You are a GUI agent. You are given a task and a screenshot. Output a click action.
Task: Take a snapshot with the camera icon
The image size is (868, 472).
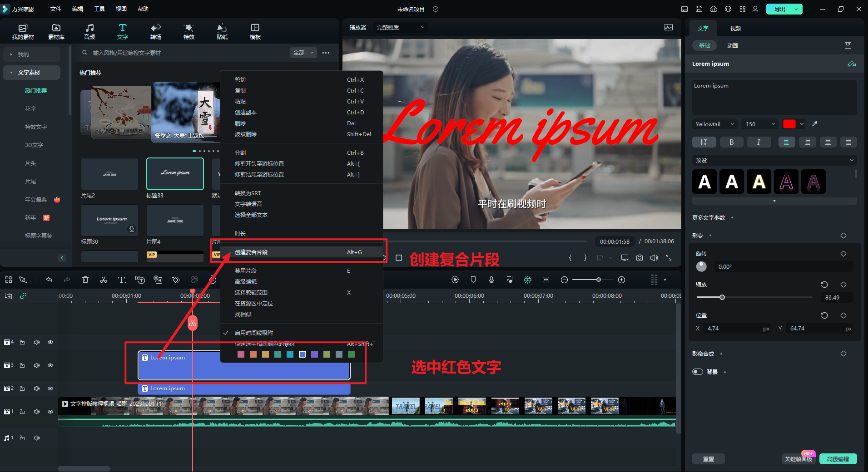[640, 258]
